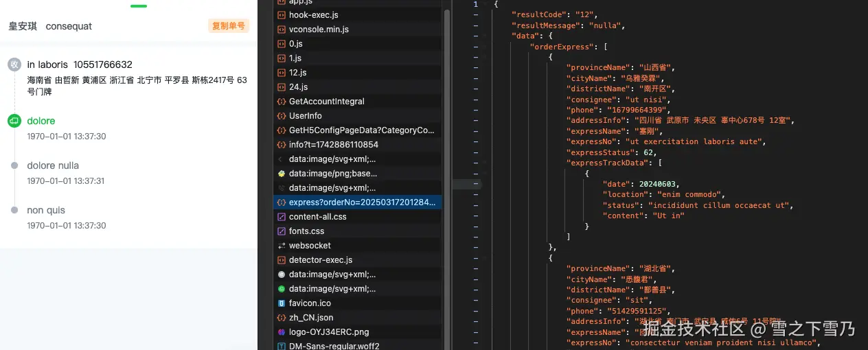Click the "expressTrackData" key of first order
This screenshot has height=350, width=868.
point(608,163)
